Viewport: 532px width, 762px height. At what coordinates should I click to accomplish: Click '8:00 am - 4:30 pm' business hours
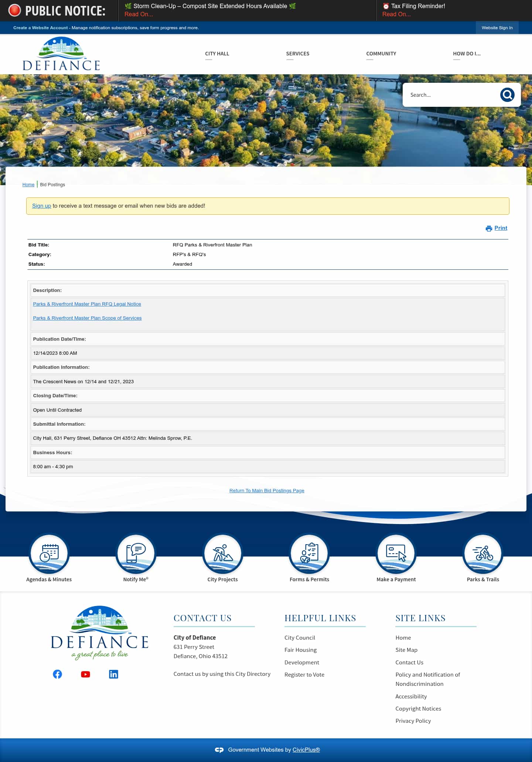click(x=53, y=467)
